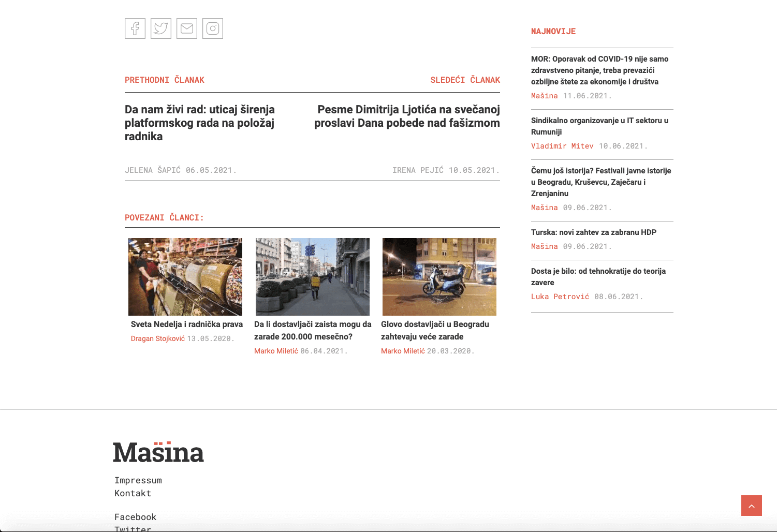Click the Mašina logo in footer
Image resolution: width=777 pixels, height=532 pixels.
click(158, 452)
